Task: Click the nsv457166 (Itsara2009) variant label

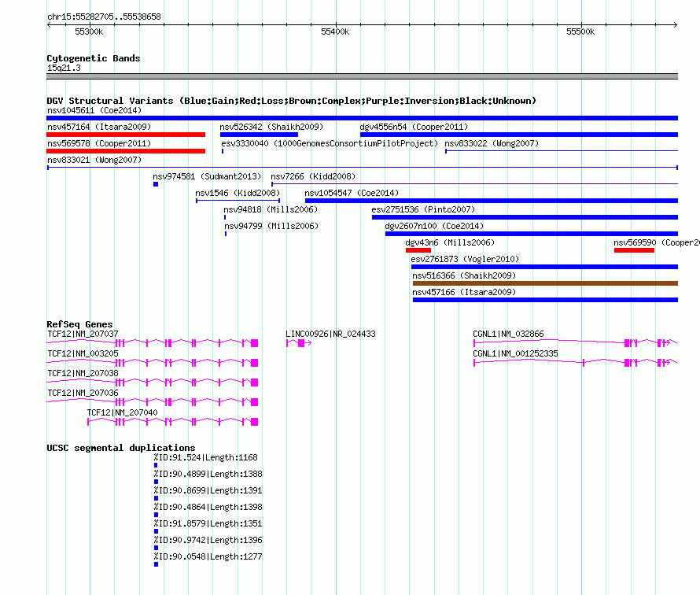Action: 464,292
